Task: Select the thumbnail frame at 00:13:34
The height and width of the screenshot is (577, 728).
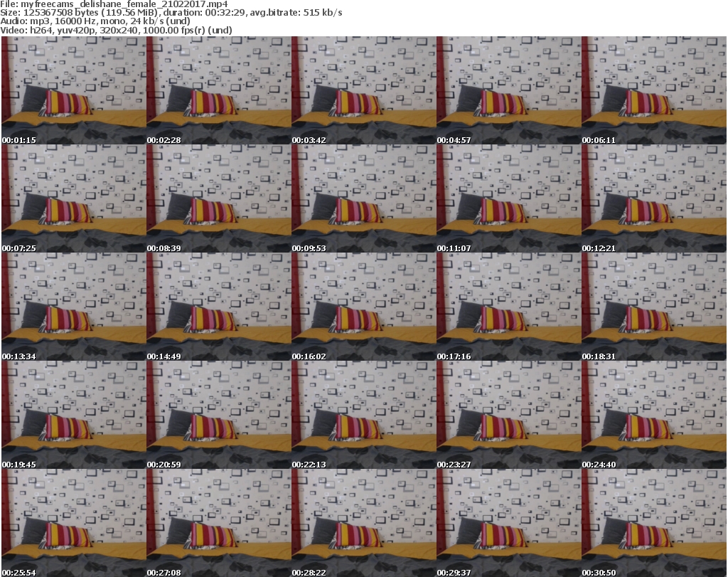Action: coord(74,307)
